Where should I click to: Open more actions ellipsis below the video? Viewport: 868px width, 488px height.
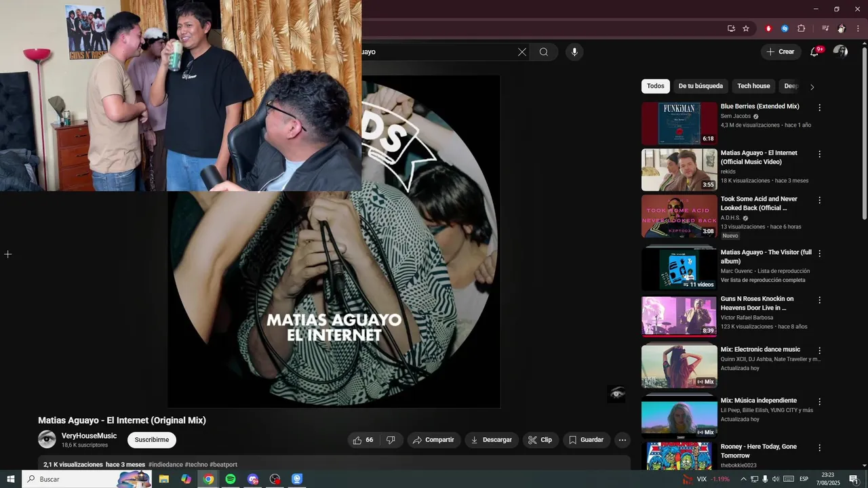[623, 440]
